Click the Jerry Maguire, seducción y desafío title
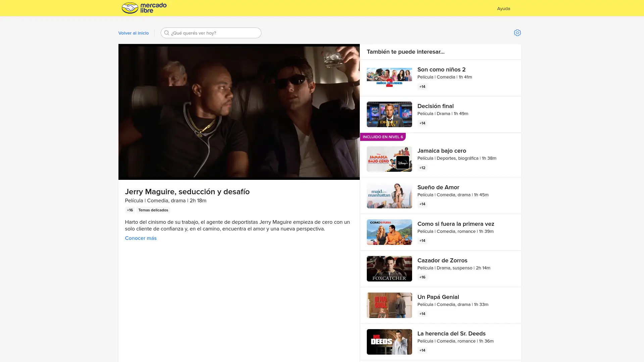 187,192
